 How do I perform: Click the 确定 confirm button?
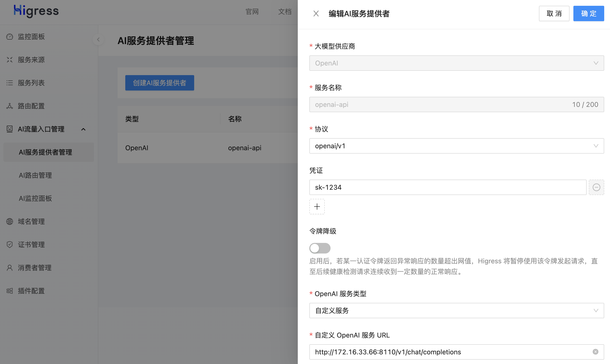pyautogui.click(x=588, y=13)
